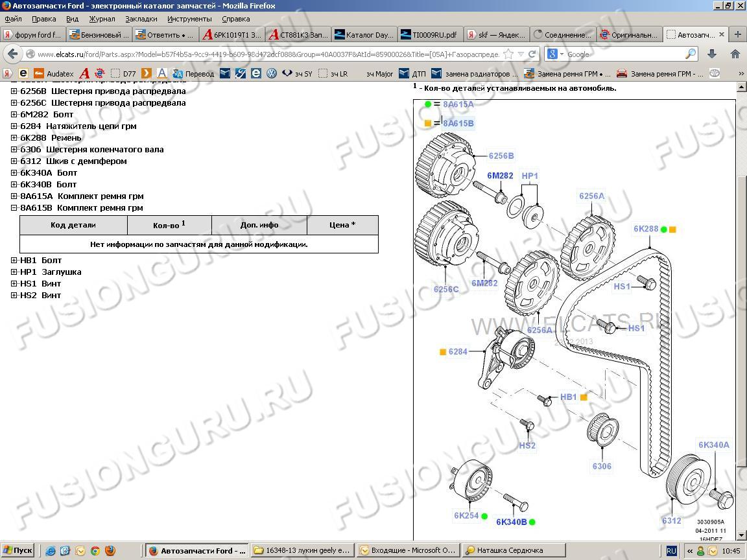Open the зч LR bookmark
This screenshot has width=747, height=560.
pyautogui.click(x=333, y=73)
